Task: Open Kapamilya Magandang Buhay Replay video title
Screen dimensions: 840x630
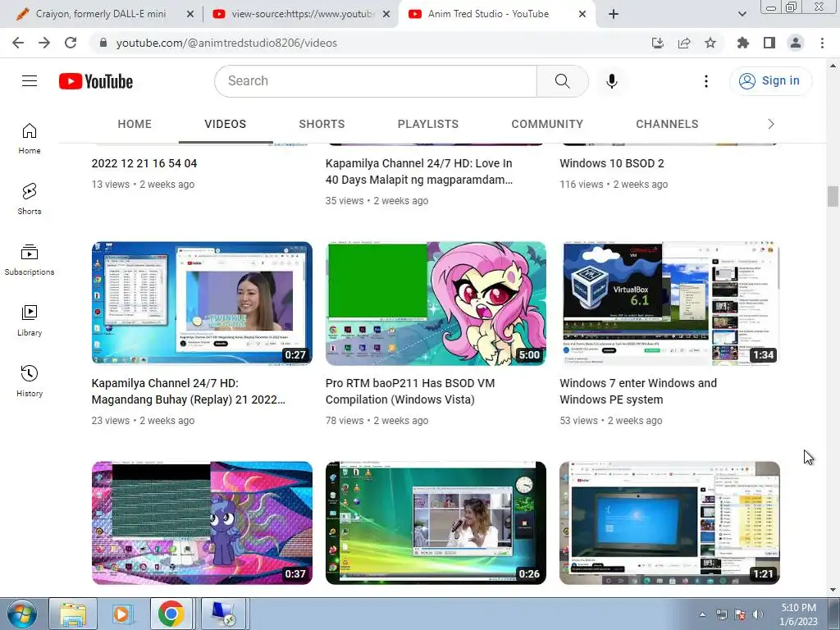Action: tap(188, 391)
